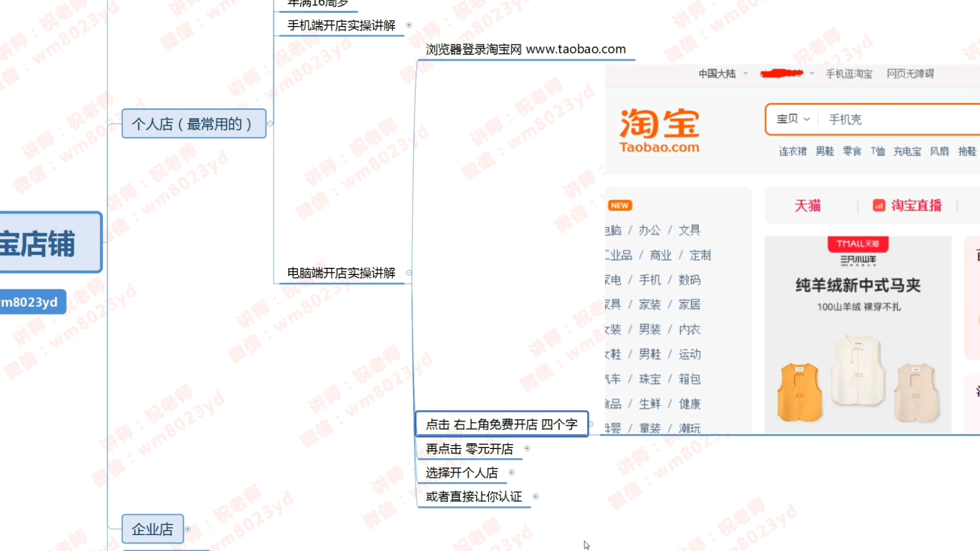Open 网页无障碍 link
The image size is (980, 551).
tap(910, 74)
